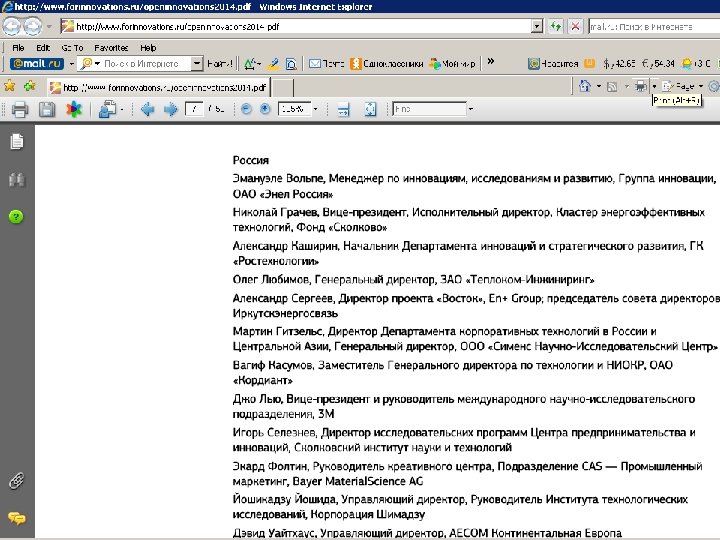The height and width of the screenshot is (540, 720).
Task: Open the Почта mail button
Action: 326,63
